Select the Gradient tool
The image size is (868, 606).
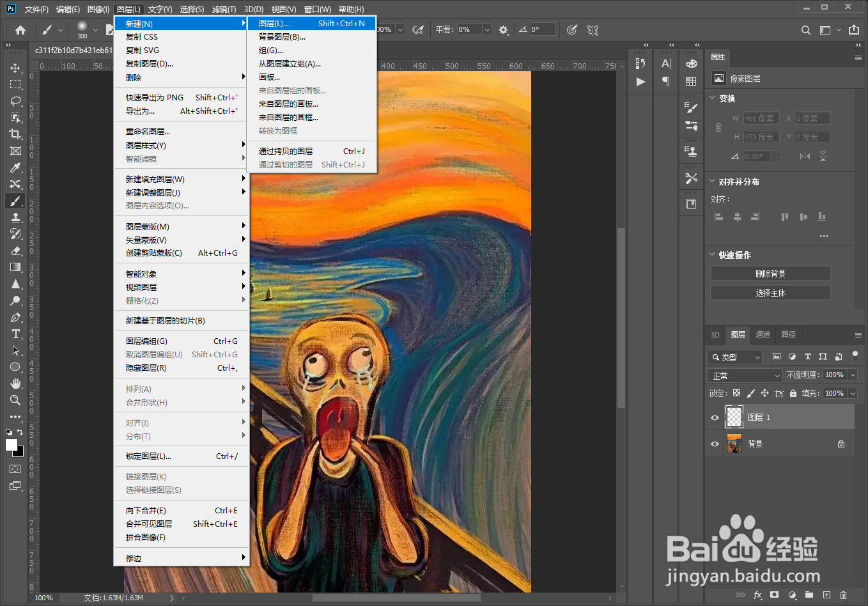15,267
